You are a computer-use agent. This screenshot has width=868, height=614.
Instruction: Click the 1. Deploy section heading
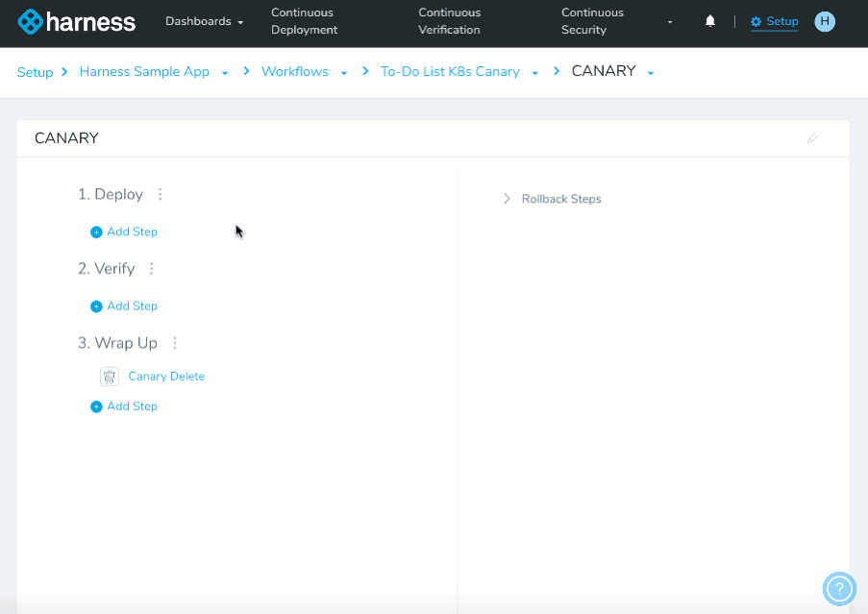pos(111,194)
